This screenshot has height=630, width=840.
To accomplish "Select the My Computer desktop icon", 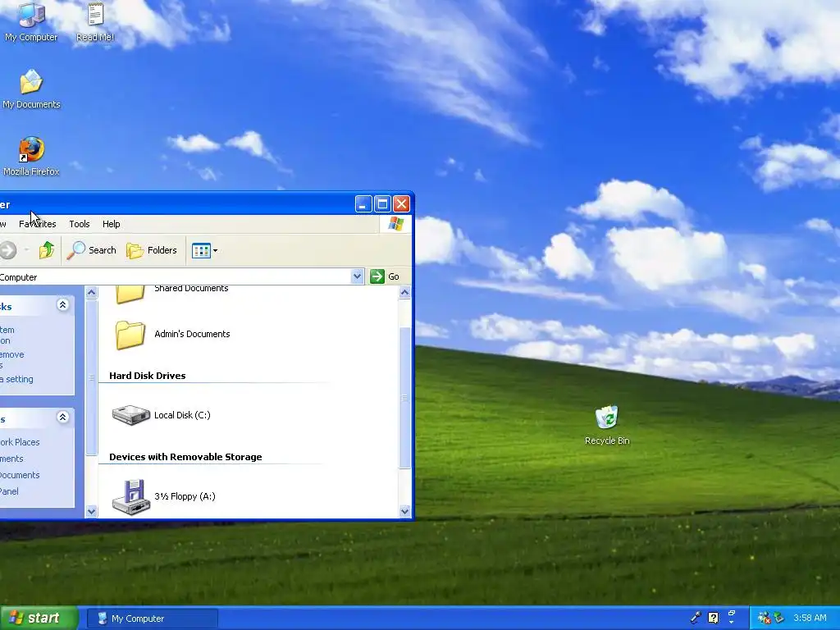I will [x=31, y=22].
